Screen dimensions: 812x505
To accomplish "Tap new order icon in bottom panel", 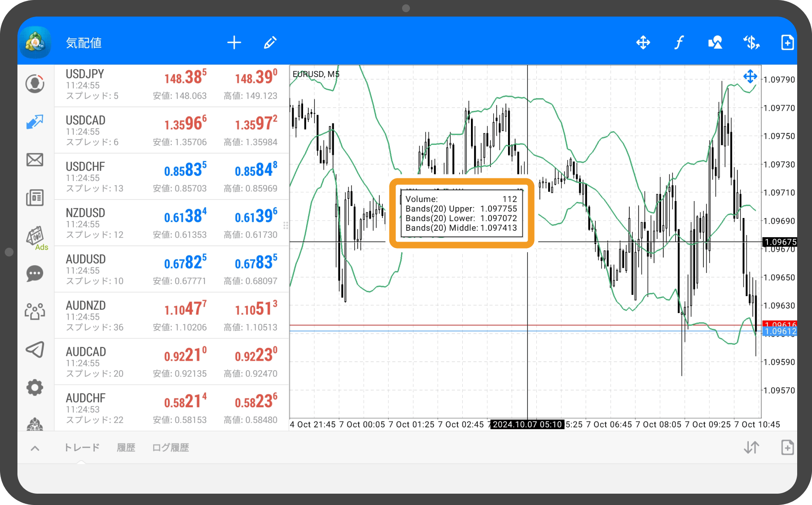I will pos(787,447).
